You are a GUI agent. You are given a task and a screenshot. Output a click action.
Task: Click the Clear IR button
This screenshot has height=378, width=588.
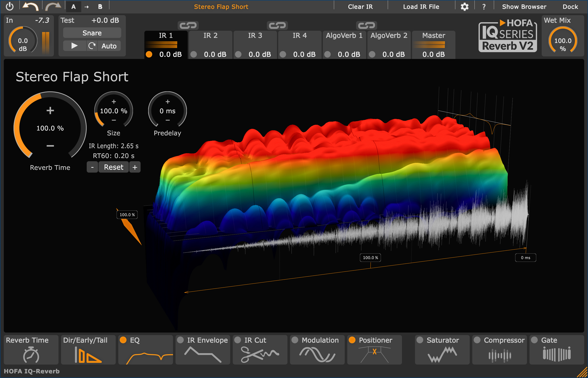[360, 7]
